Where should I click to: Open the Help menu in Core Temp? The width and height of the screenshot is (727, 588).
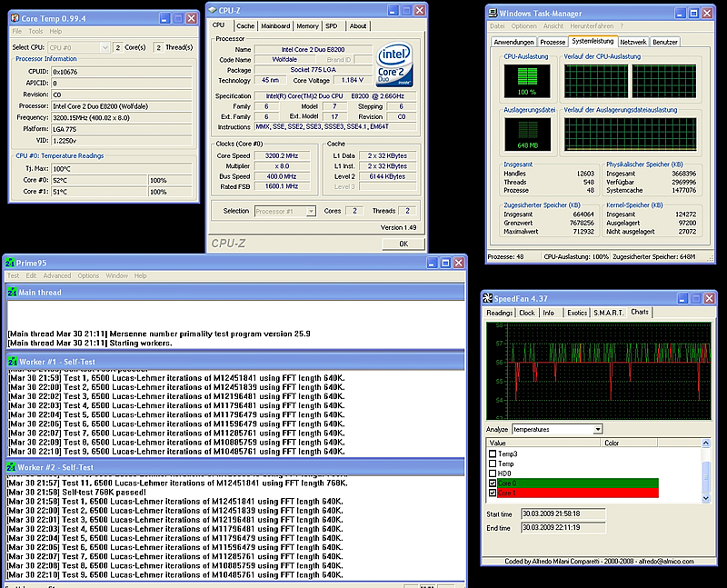pos(55,31)
